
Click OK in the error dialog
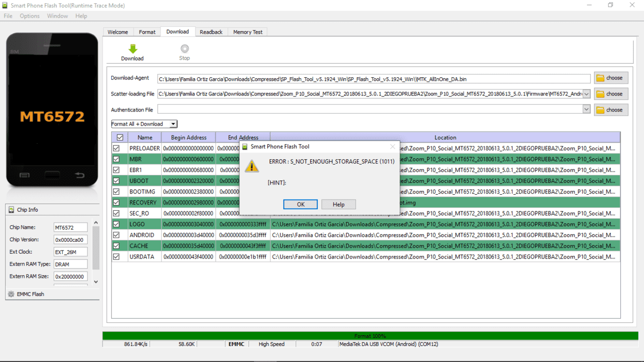[x=301, y=204]
